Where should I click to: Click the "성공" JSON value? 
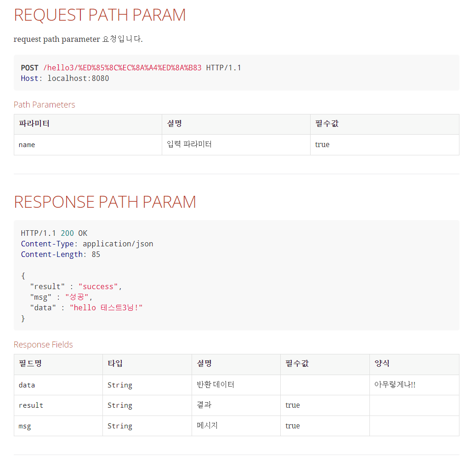(77, 297)
